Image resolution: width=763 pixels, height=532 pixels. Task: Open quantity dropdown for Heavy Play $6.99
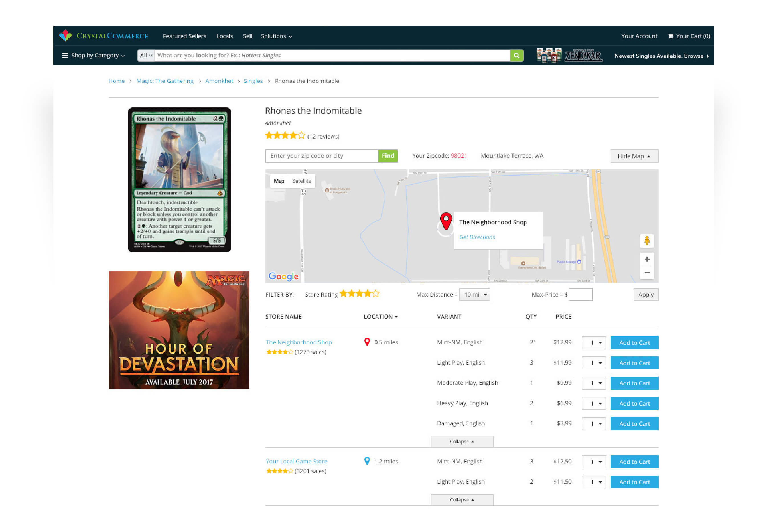click(594, 403)
